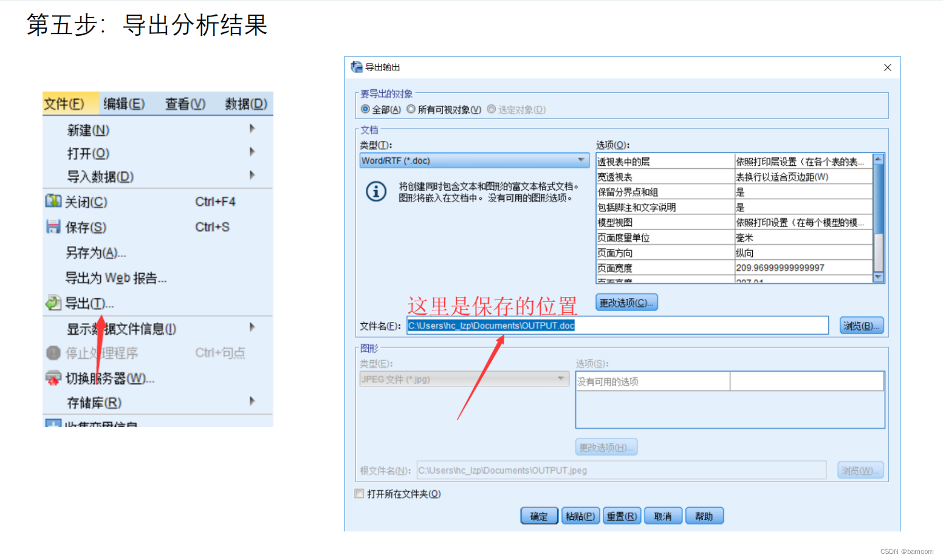Click the options list scroll-down arrow
This screenshot has width=943, height=560.
tap(878, 277)
